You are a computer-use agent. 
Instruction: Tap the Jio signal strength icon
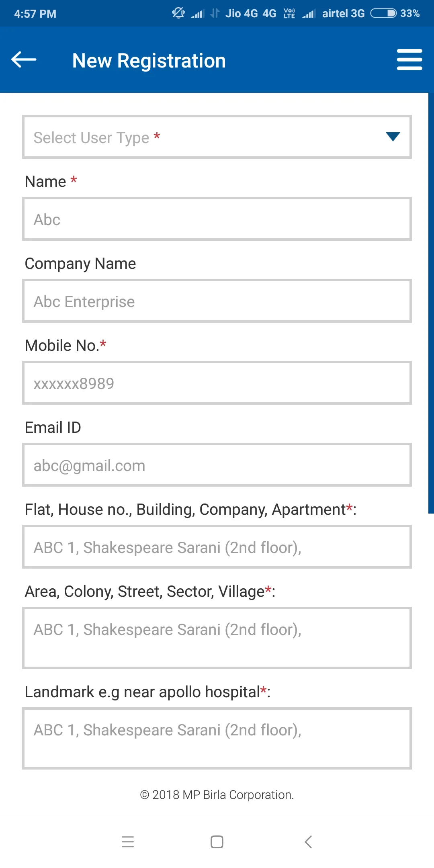click(197, 14)
